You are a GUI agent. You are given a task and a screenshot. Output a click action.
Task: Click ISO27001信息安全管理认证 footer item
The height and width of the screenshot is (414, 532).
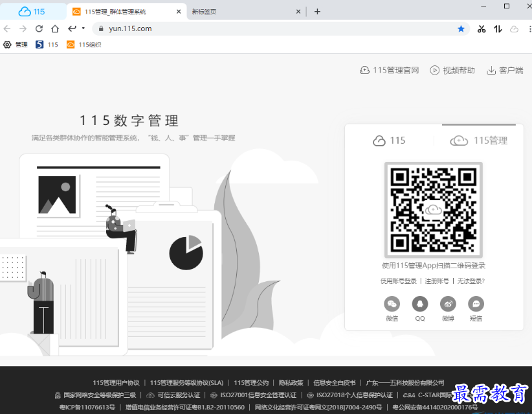(x=254, y=395)
